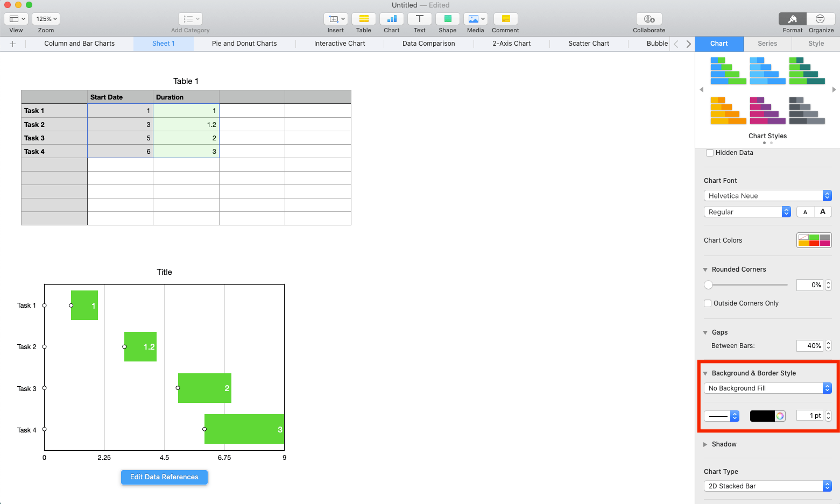The width and height of the screenshot is (840, 504).
Task: Switch to the Series tab
Action: (767, 44)
